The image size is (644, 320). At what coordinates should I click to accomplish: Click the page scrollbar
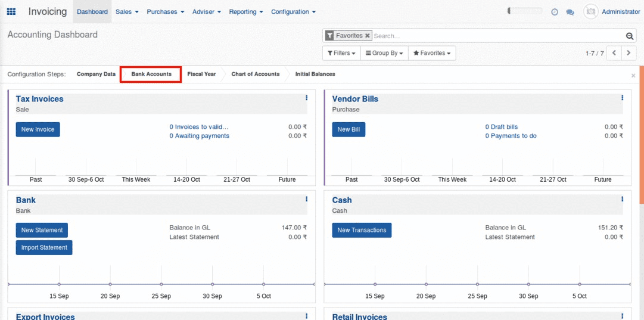642,135
